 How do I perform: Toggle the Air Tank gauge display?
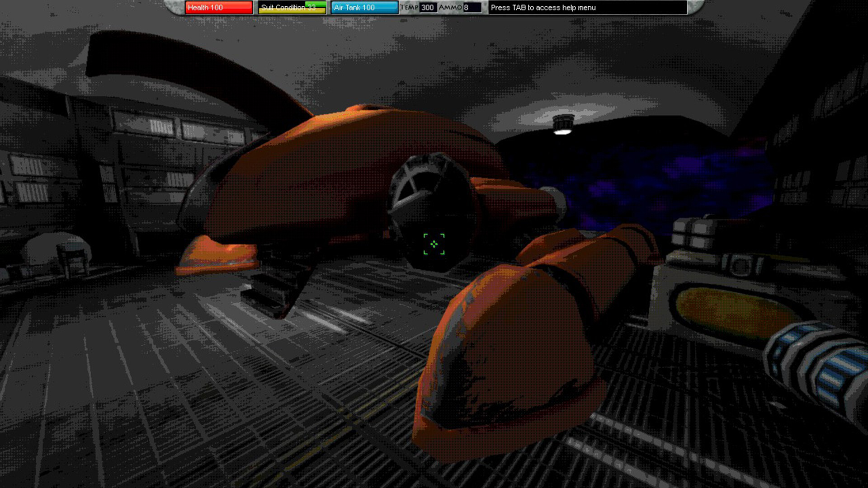click(x=364, y=8)
